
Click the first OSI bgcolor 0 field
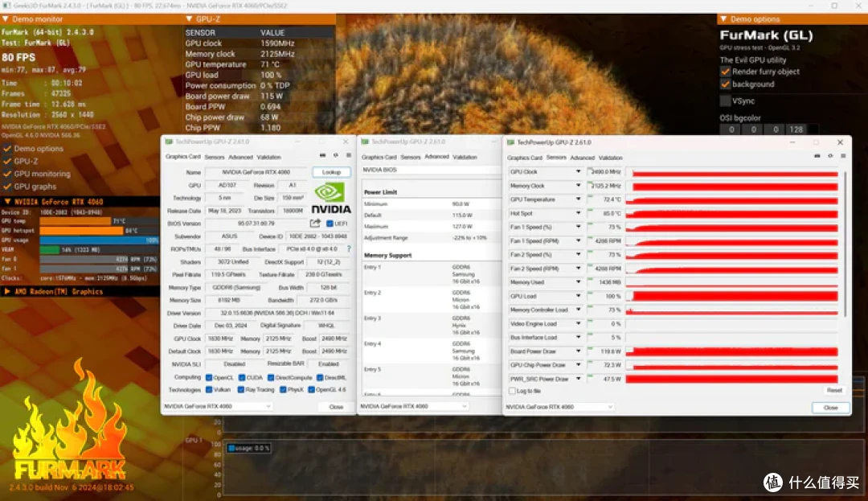[x=731, y=129]
